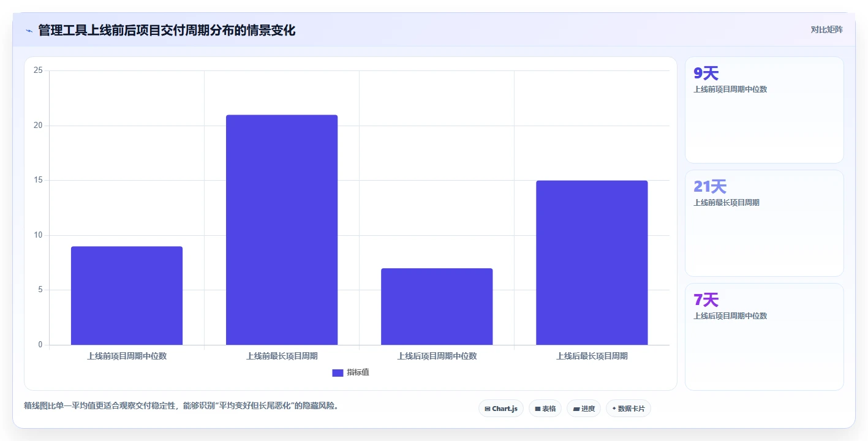The image size is (868, 441).
Task: Click the 指标值 legend color swatch
Action: coord(338,372)
